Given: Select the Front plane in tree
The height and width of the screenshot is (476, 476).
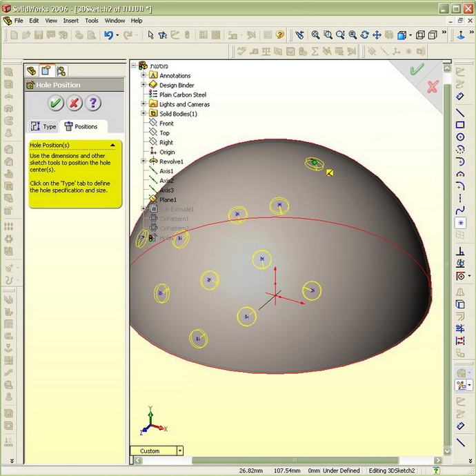Looking at the screenshot, I should click(166, 123).
